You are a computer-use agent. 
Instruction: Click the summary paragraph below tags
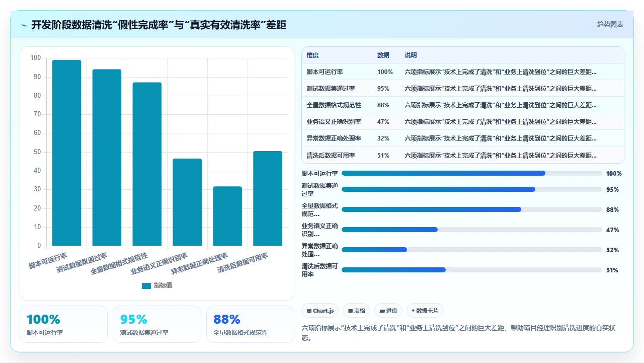click(458, 333)
